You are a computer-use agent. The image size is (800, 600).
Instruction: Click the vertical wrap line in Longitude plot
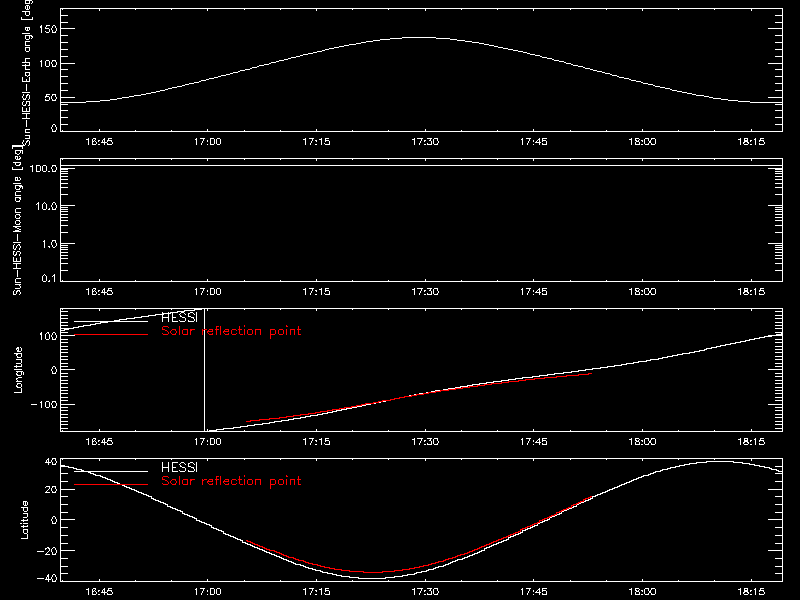tap(205, 370)
